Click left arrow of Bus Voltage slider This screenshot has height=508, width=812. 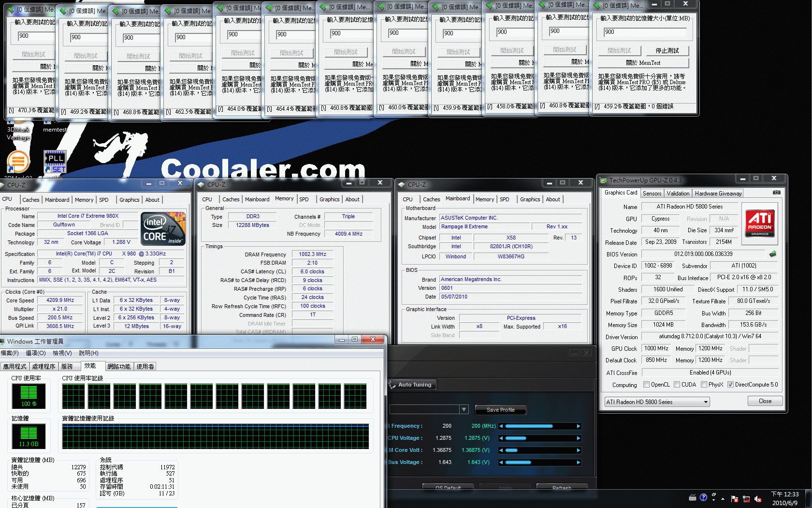[x=501, y=463]
